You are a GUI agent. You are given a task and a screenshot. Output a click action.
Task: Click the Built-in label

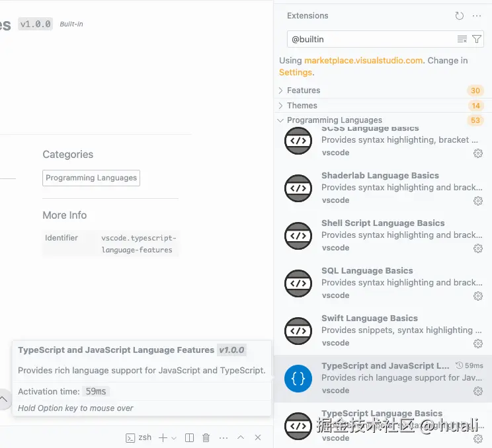[71, 24]
